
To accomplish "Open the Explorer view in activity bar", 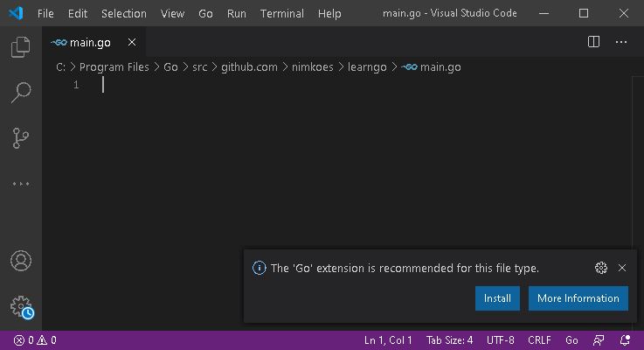I will (x=21, y=47).
